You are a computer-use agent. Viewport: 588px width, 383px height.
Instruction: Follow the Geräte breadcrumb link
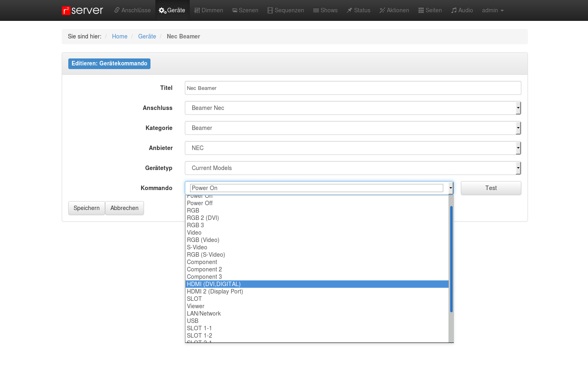(147, 36)
